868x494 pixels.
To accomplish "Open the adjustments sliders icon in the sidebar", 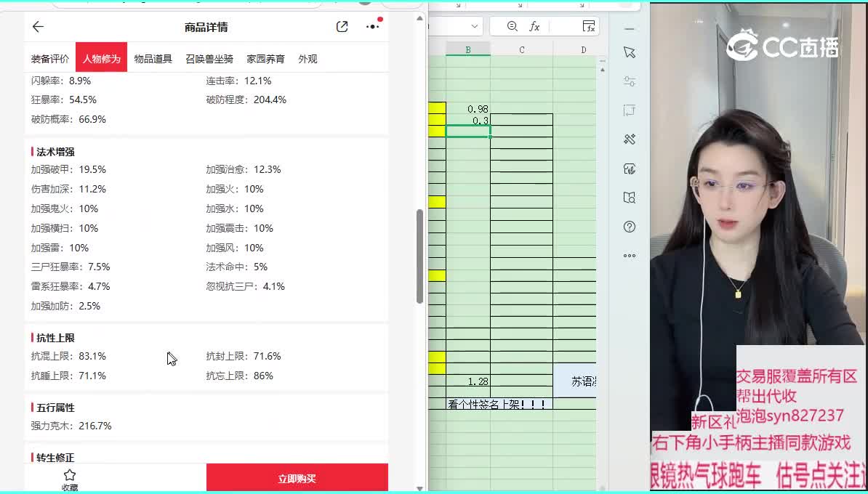I will tap(630, 81).
